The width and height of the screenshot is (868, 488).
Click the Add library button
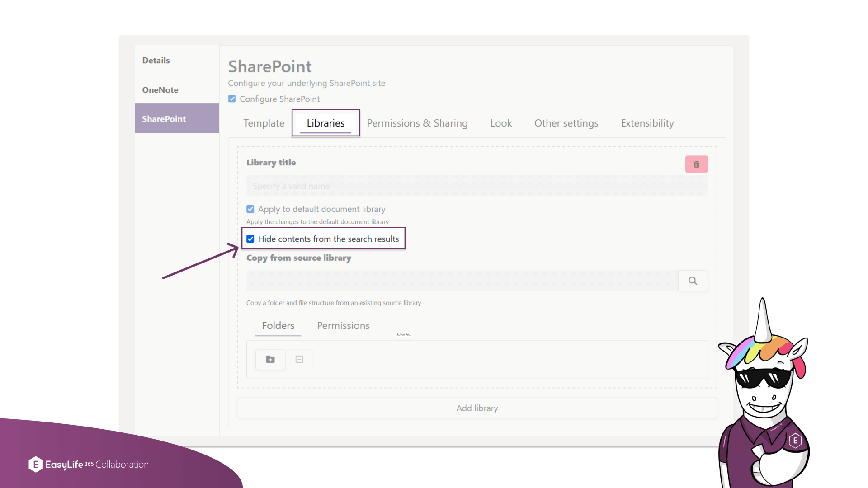coord(476,408)
